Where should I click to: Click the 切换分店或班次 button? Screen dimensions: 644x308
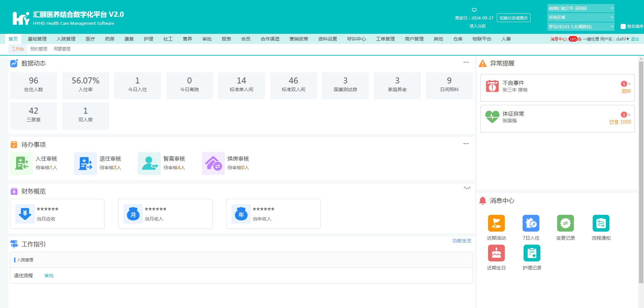[513, 18]
